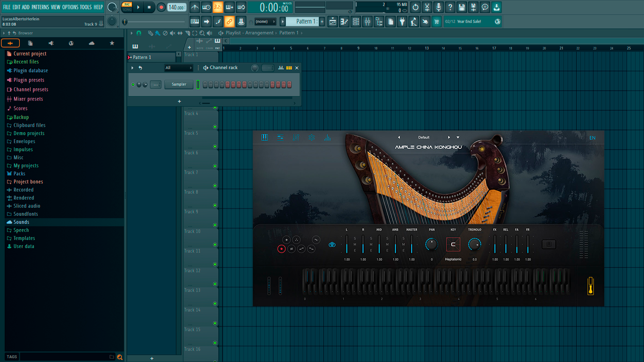Open the Mixer window
The image size is (644, 362).
pos(367,22)
